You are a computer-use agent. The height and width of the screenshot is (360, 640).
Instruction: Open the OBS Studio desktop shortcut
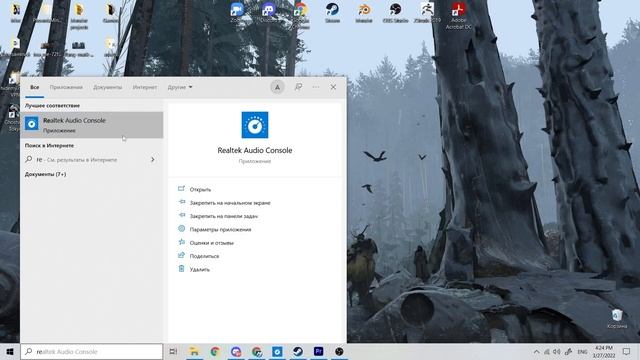395,11
